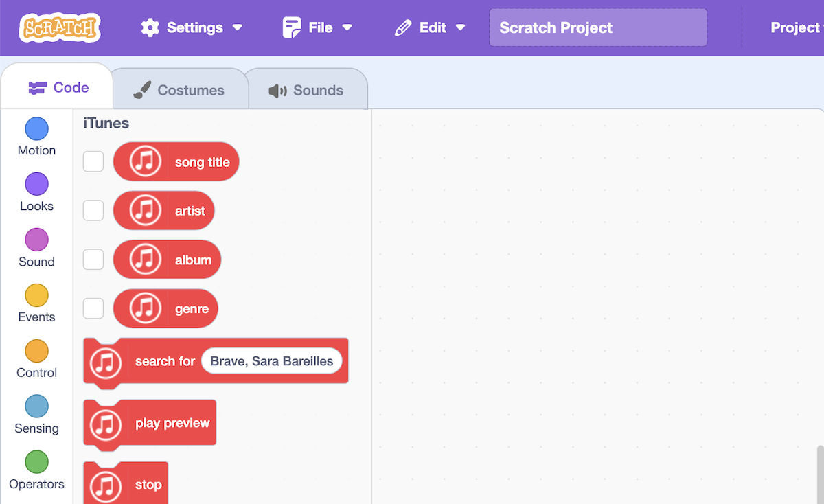The height and width of the screenshot is (504, 824).
Task: Click the Brave, Sara Bareilles search input
Action: pyautogui.click(x=272, y=361)
